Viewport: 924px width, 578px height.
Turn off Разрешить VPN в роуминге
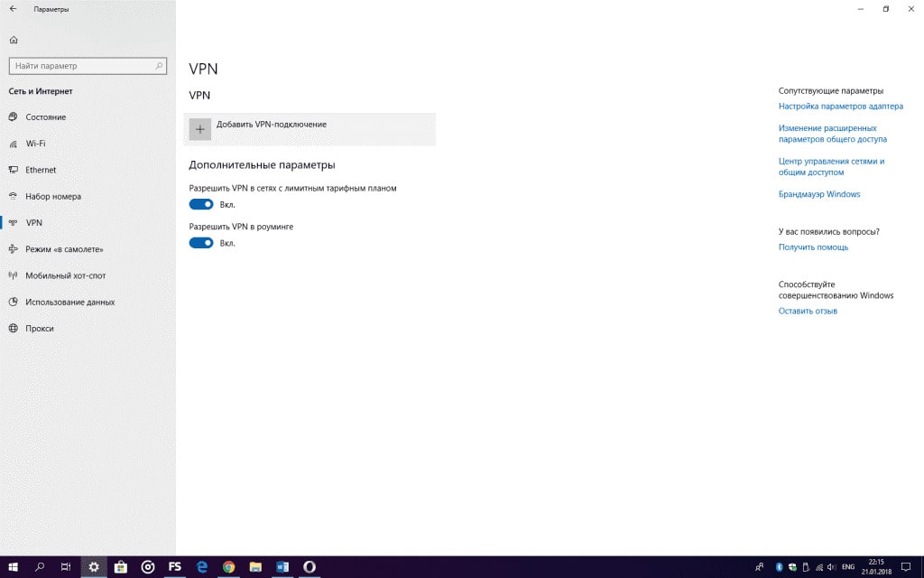coord(200,242)
